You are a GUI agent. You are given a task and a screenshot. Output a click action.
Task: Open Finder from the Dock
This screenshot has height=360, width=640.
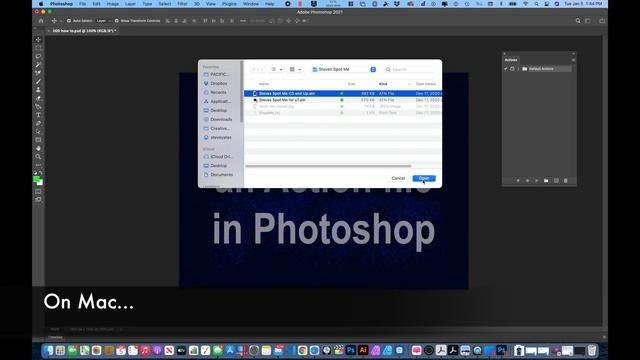click(x=49, y=350)
